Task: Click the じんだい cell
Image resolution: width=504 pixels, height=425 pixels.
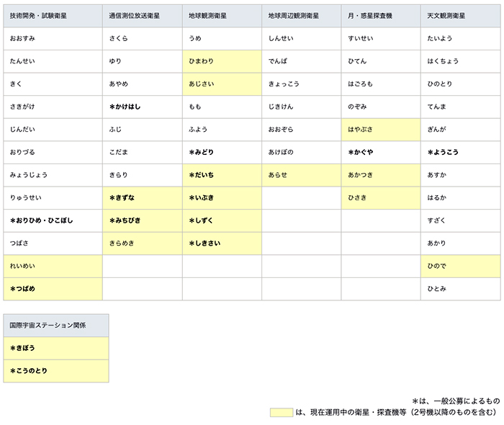Action: (x=53, y=130)
